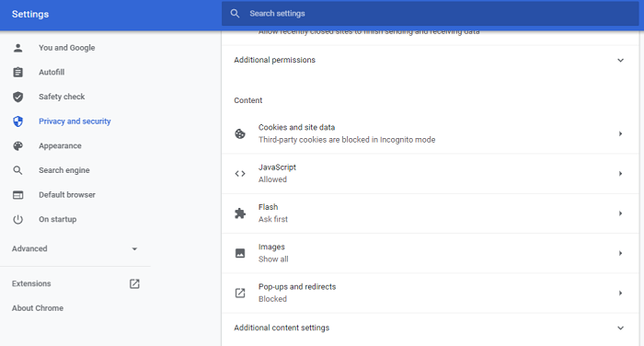Click the Search settings input field
Viewport: 644px width, 346px height.
pyautogui.click(x=431, y=14)
